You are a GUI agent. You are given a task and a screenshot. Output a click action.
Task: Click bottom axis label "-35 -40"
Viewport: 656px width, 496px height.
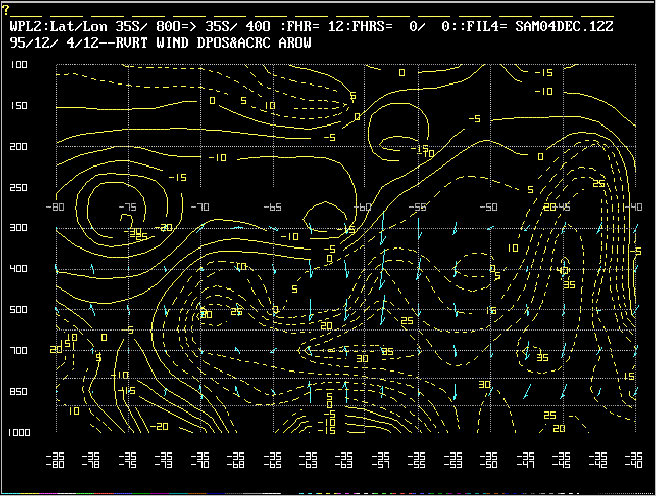pos(633,460)
